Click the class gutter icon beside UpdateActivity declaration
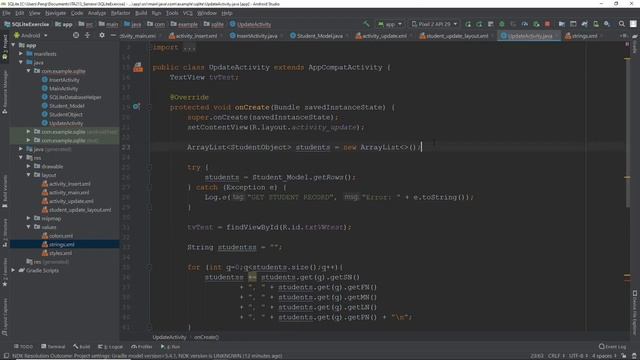 138,67
